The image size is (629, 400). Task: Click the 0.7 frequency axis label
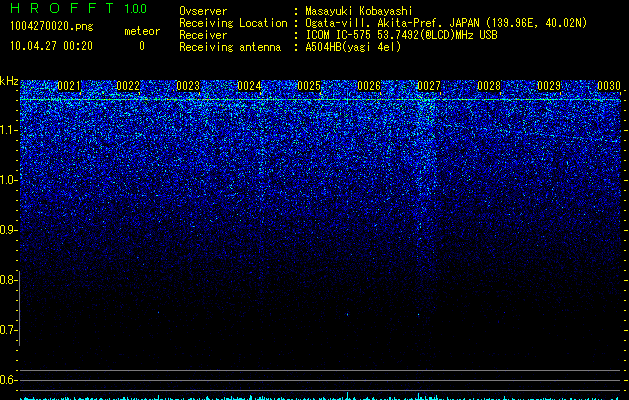(x=8, y=330)
